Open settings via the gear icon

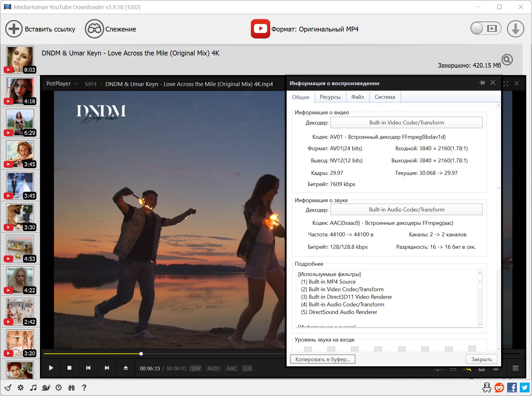(x=21, y=388)
